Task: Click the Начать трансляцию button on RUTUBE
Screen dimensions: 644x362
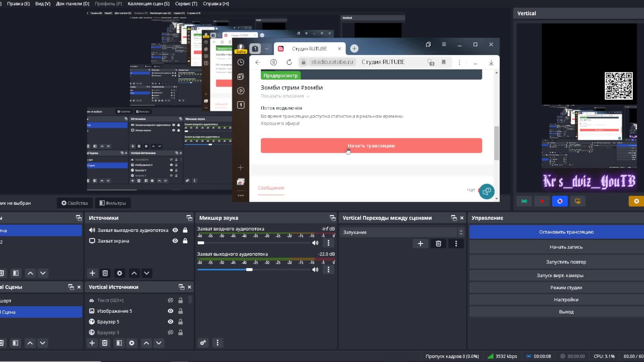Action: pos(371,146)
